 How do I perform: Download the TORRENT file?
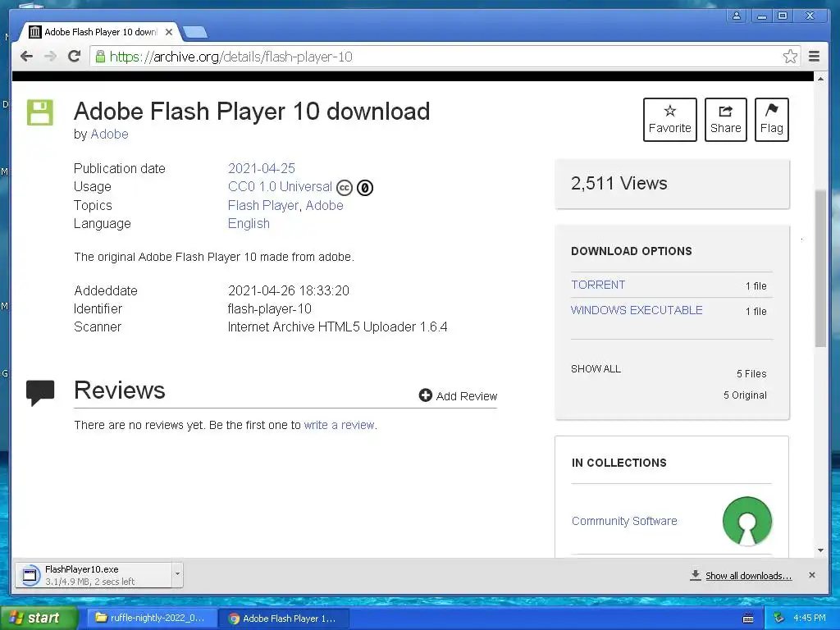[x=598, y=285]
